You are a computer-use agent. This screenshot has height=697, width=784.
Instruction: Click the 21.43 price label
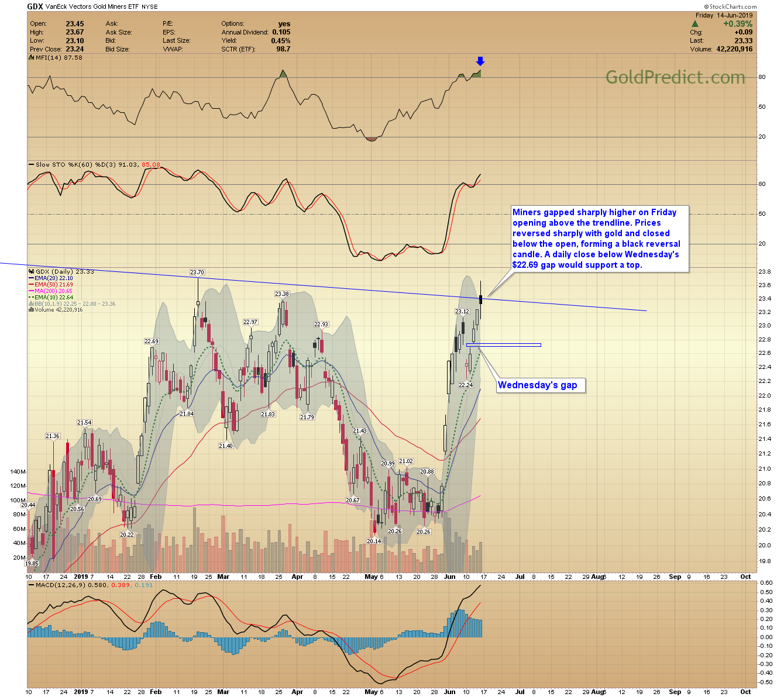click(360, 431)
